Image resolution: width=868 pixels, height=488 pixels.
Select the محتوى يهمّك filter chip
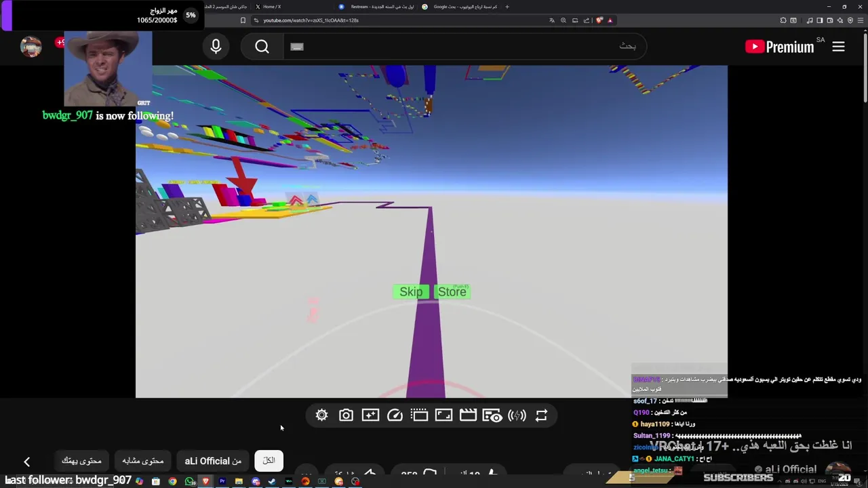(81, 461)
